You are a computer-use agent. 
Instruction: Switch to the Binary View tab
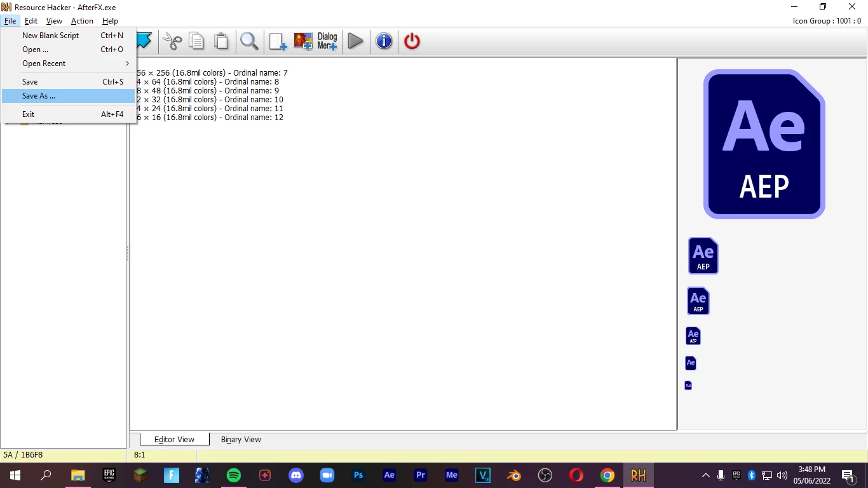(x=241, y=439)
